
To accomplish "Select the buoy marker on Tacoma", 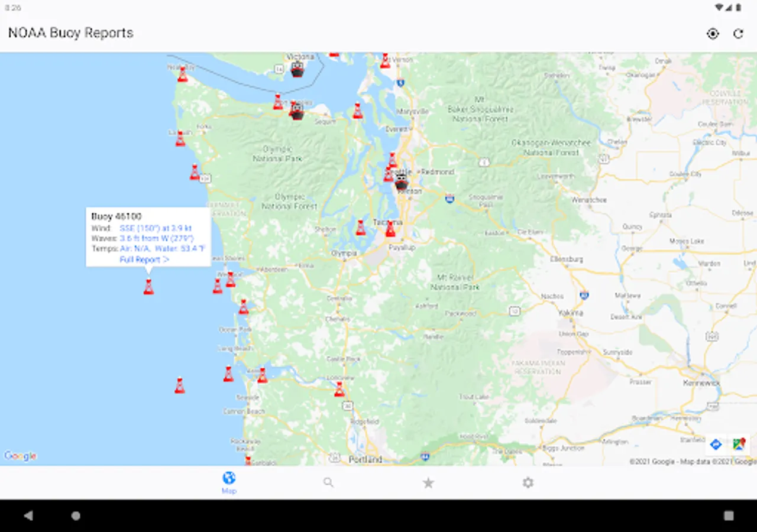I will pyautogui.click(x=390, y=229).
